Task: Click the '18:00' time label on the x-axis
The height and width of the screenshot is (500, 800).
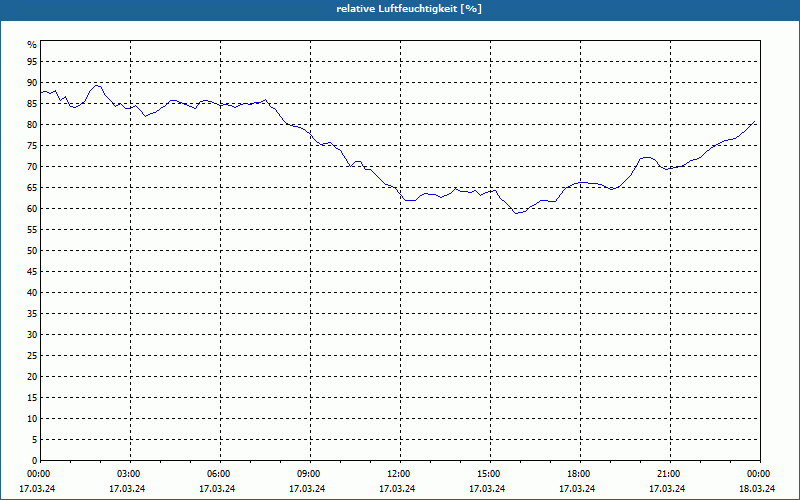Action: pos(581,474)
